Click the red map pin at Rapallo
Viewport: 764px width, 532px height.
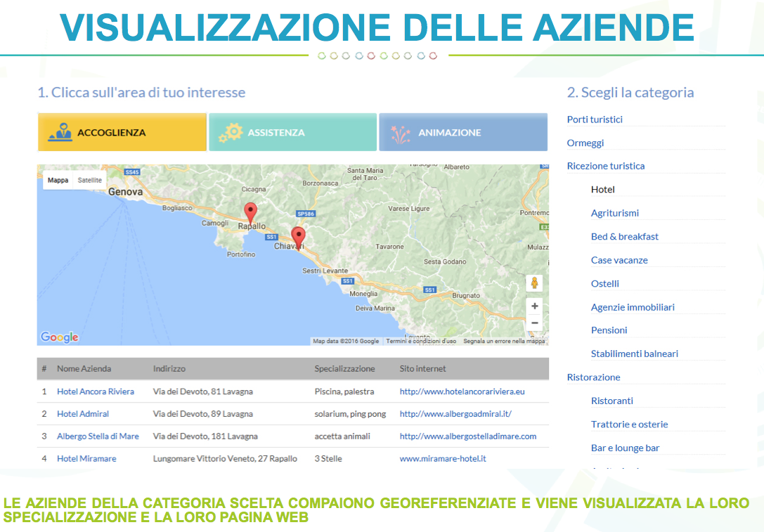(250, 214)
